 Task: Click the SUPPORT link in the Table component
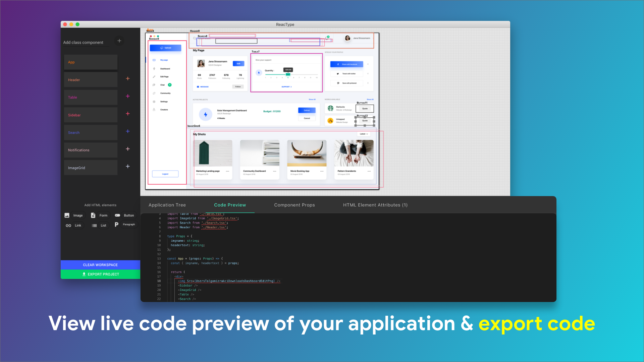286,87
